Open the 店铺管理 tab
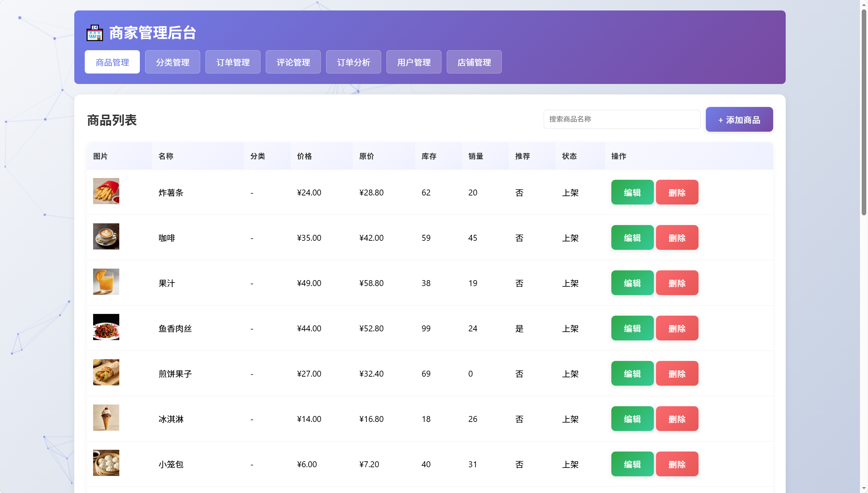The width and height of the screenshot is (868, 493). pos(474,62)
